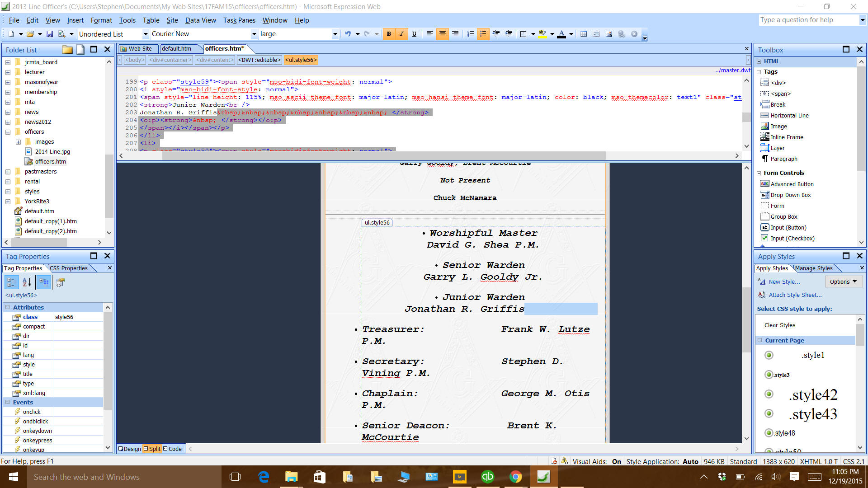The height and width of the screenshot is (488, 868).
Task: Select the .style42 radio indicator
Action: point(769,394)
